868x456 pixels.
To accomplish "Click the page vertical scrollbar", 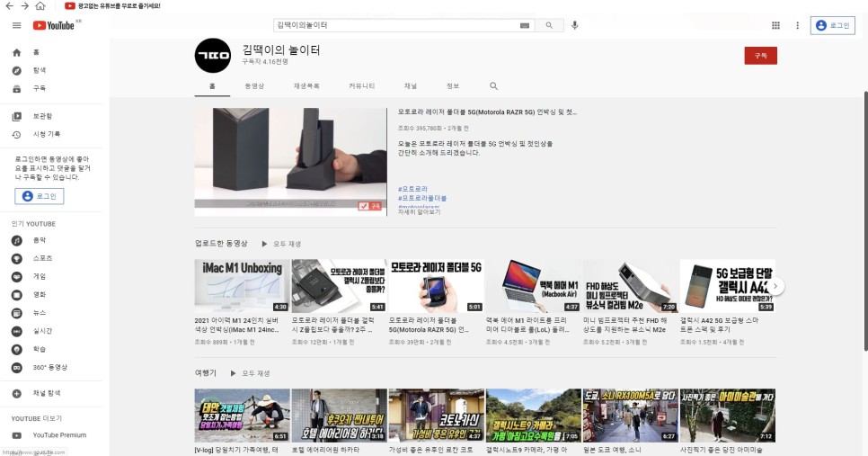I will point(865,220).
